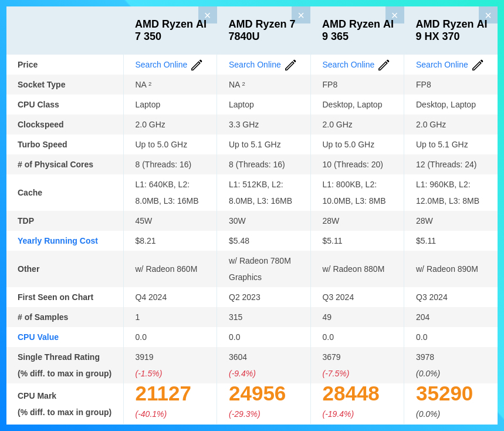Click the CPU Value row label
This screenshot has height=431, width=504.
click(38, 337)
